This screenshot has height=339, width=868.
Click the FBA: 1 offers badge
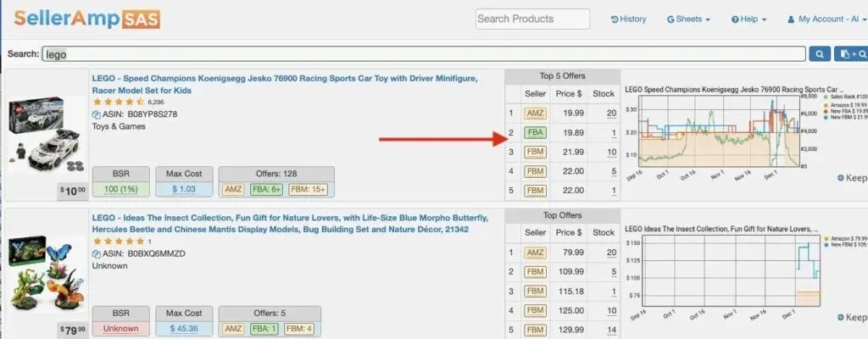point(264,329)
